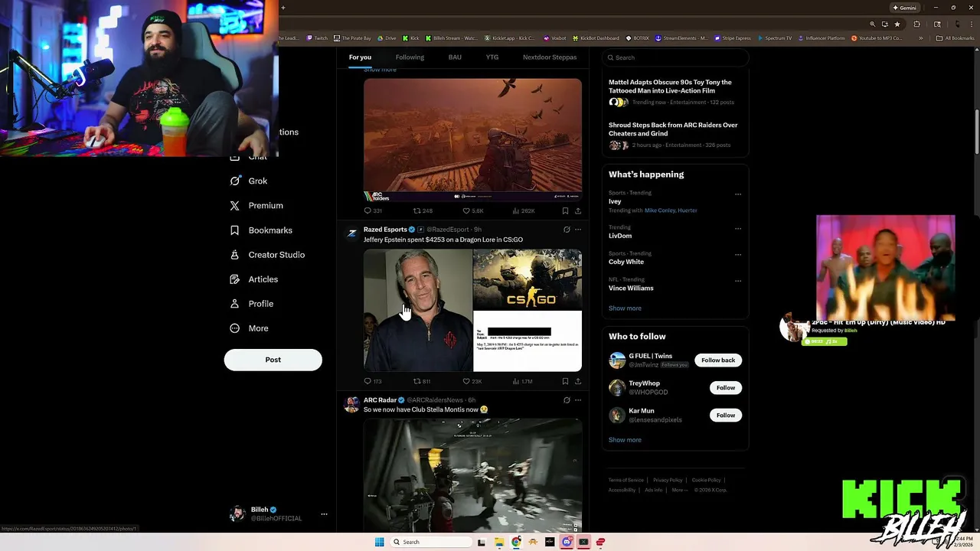Open the Razed Esports profile avatar

click(351, 233)
